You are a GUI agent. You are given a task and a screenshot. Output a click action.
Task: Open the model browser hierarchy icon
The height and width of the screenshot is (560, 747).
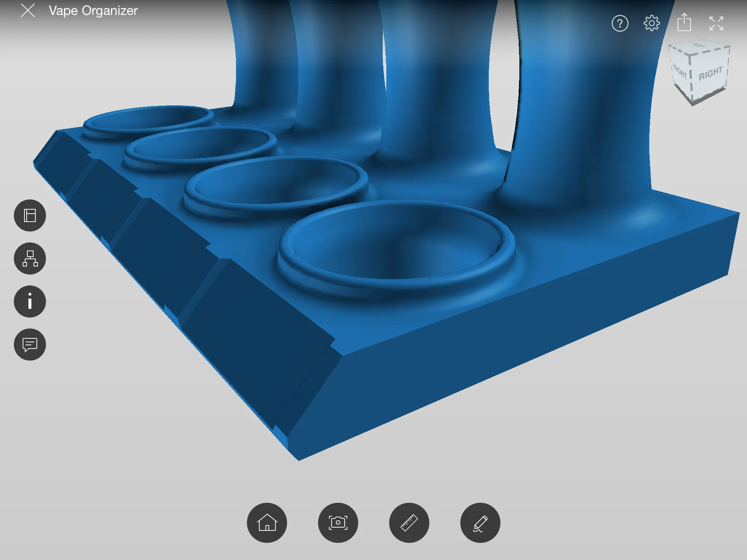pyautogui.click(x=30, y=258)
